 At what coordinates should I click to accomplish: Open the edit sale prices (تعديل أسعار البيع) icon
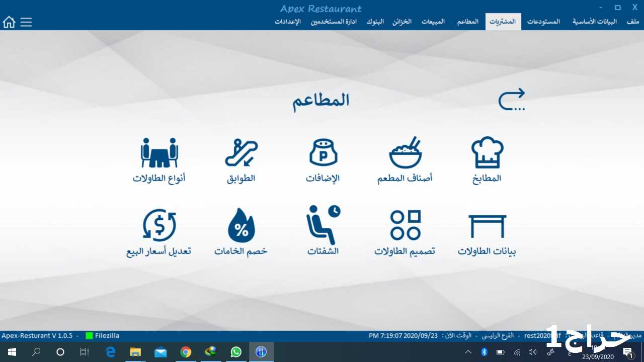click(x=159, y=225)
